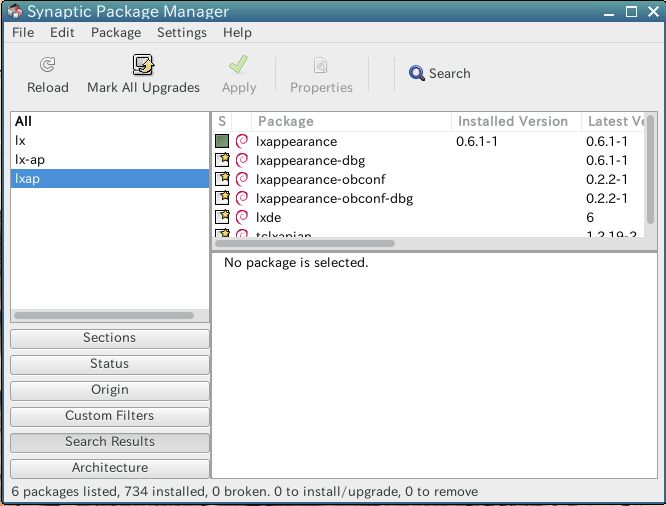Image resolution: width=666 pixels, height=506 pixels.
Task: Sort by Latest Version column header
Action: click(x=615, y=122)
